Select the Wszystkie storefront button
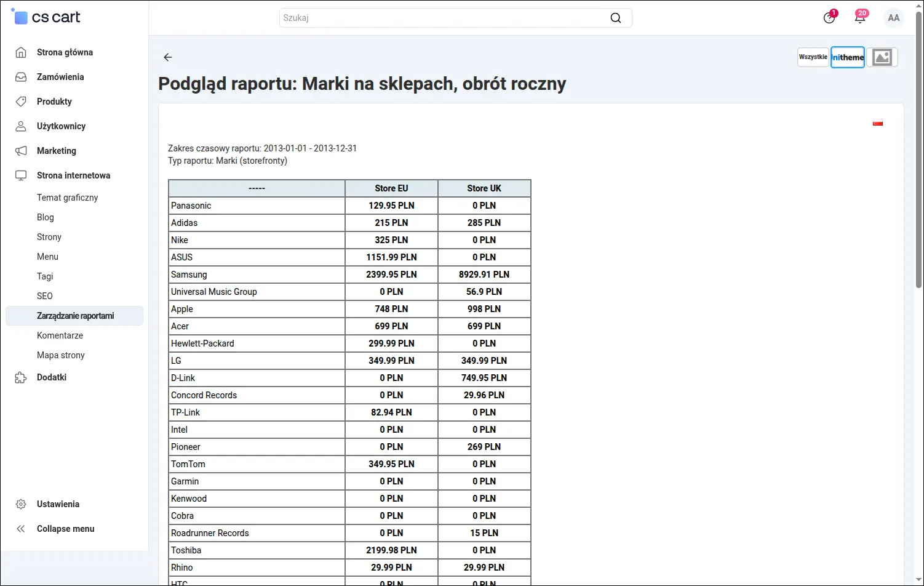The width and height of the screenshot is (924, 586). pos(813,57)
